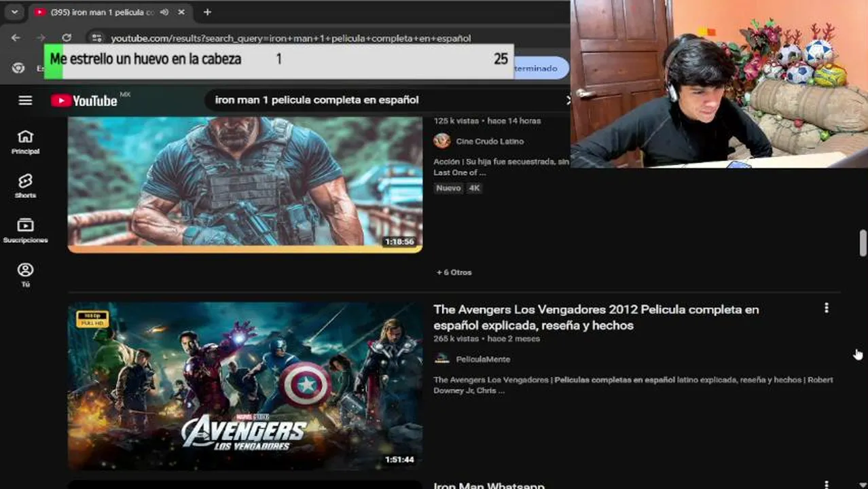Image resolution: width=868 pixels, height=489 pixels.
Task: Open the 1:18:56 action movie thumbnail
Action: pos(245,184)
